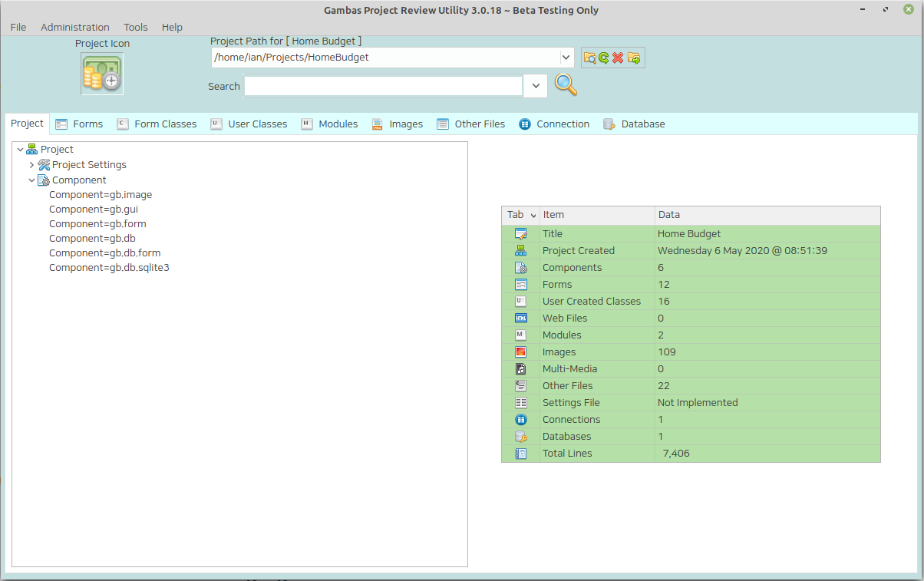Collapse the Component tree node
The height and width of the screenshot is (581, 924).
(x=31, y=180)
